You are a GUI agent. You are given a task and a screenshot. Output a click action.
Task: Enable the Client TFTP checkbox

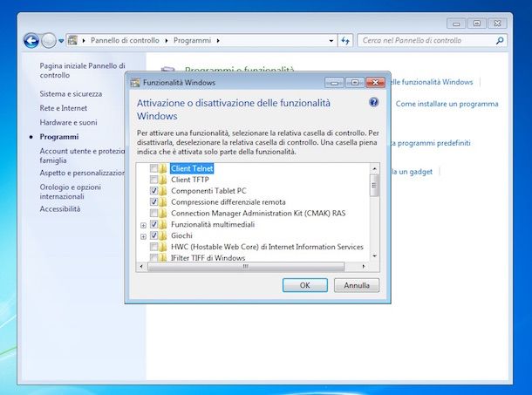pyautogui.click(x=153, y=180)
